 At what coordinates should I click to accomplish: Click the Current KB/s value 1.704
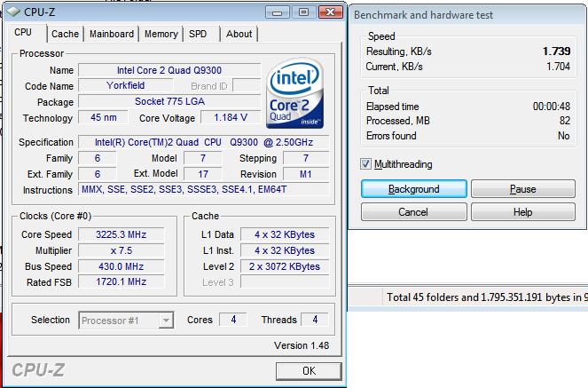[558, 67]
